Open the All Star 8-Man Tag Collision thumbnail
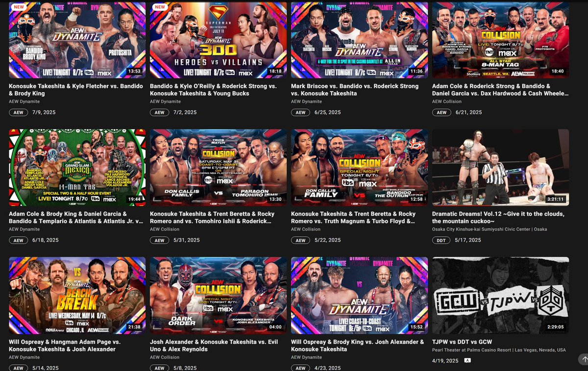Image resolution: width=588 pixels, height=371 pixels. coord(500,40)
